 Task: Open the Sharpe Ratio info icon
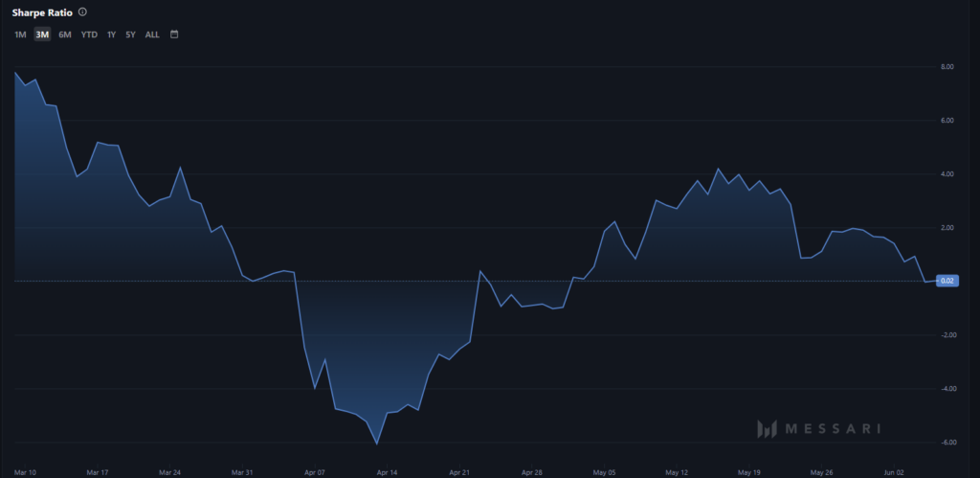point(83,11)
